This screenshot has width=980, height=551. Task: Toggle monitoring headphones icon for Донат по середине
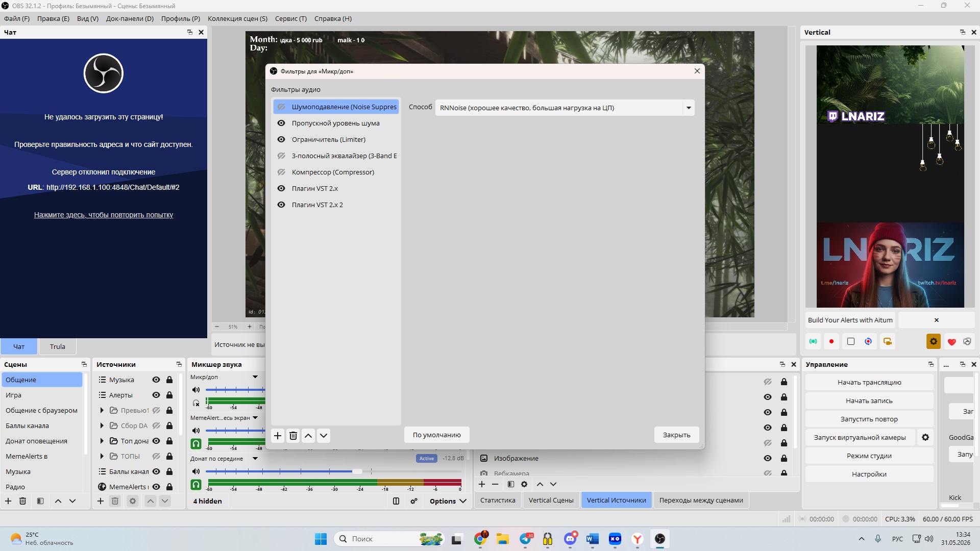point(196,485)
